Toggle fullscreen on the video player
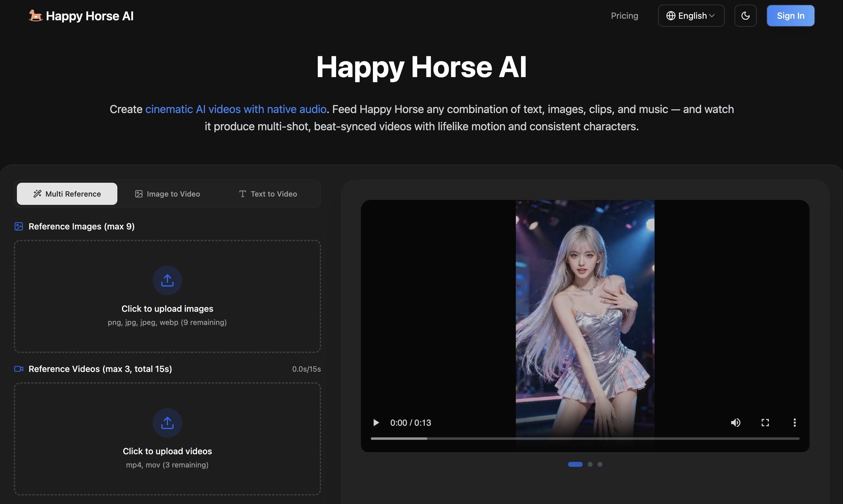Viewport: 843px width, 504px height. (765, 423)
